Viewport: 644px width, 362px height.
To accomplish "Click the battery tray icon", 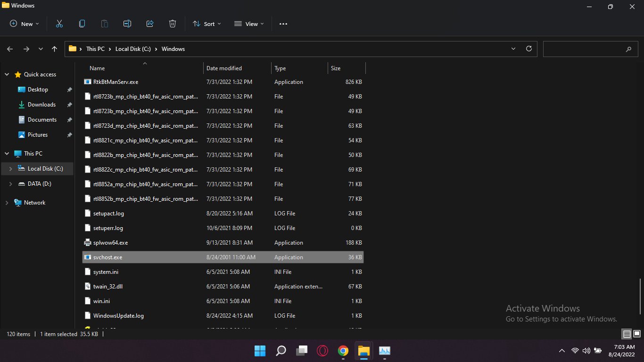I will (598, 351).
